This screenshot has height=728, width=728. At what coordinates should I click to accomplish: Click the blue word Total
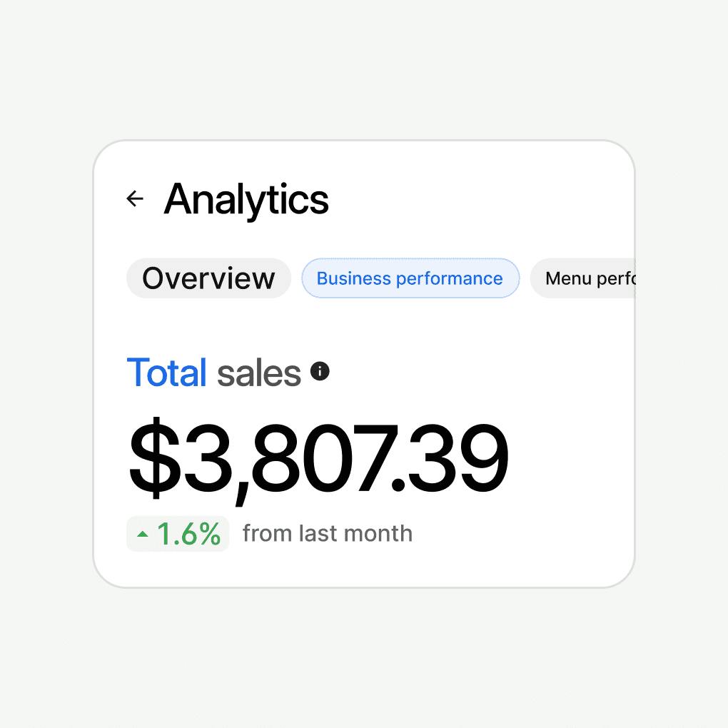166,373
